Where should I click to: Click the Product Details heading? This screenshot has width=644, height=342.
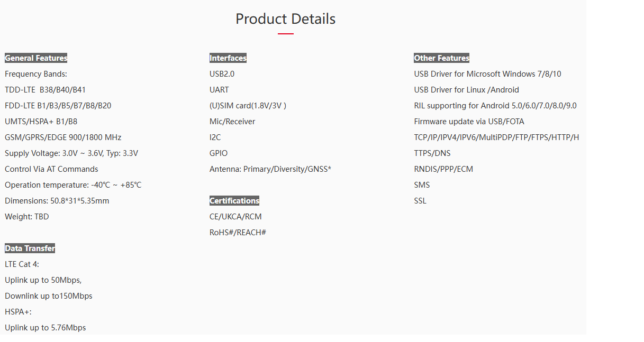285,19
